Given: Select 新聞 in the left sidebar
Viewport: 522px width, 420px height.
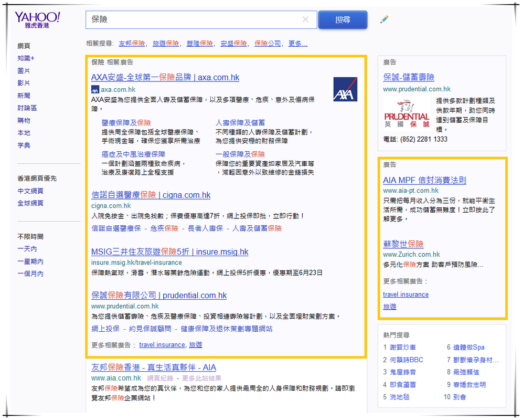Looking at the screenshot, I should (x=24, y=96).
